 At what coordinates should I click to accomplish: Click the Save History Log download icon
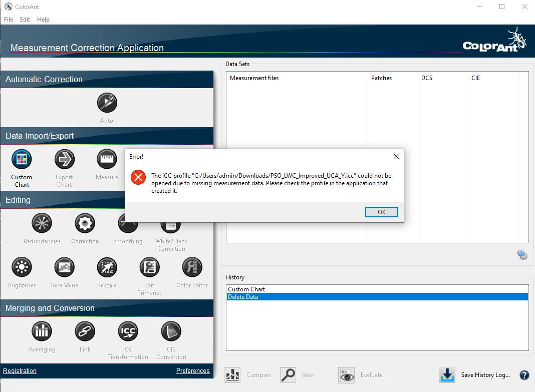coord(447,375)
